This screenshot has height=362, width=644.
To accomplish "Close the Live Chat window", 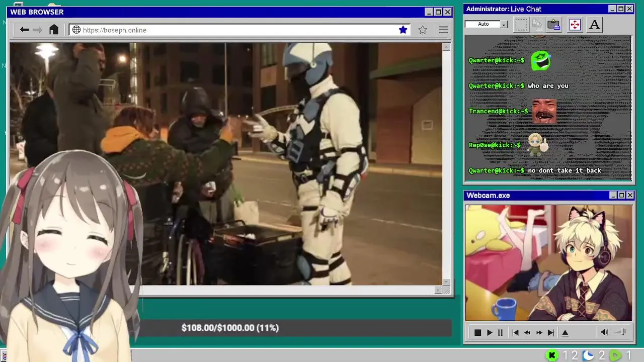I will pos(629,9).
